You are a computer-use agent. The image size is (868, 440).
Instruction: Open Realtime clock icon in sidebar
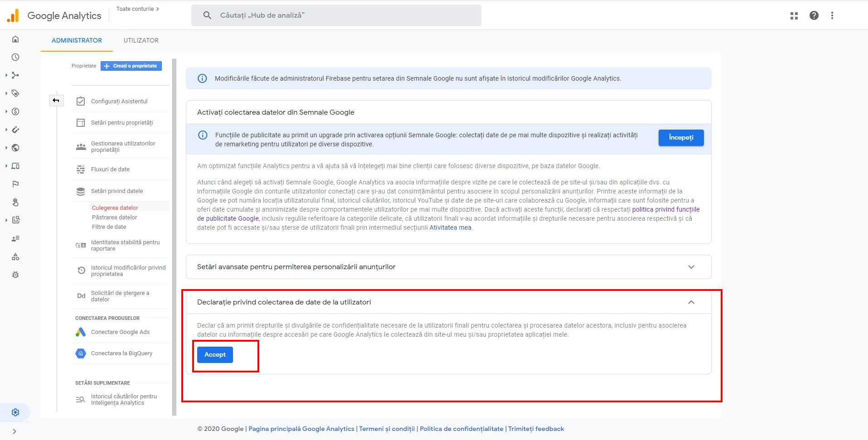(15, 57)
